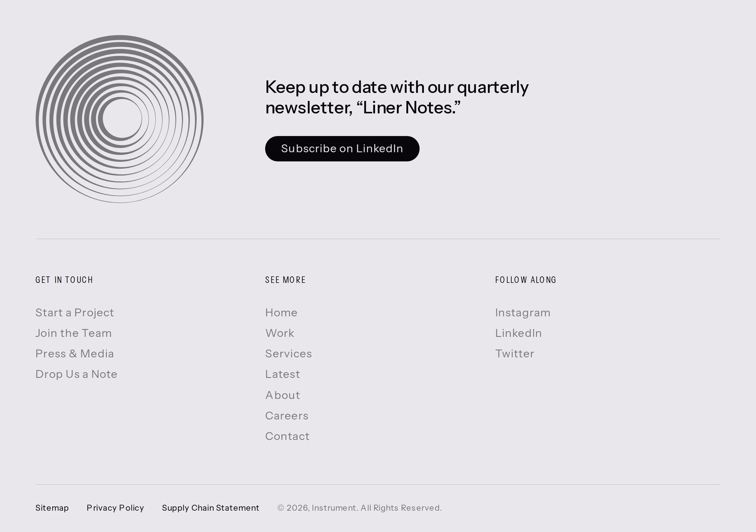756x532 pixels.
Task: Click the concentric circles logo graphic
Action: tap(120, 119)
